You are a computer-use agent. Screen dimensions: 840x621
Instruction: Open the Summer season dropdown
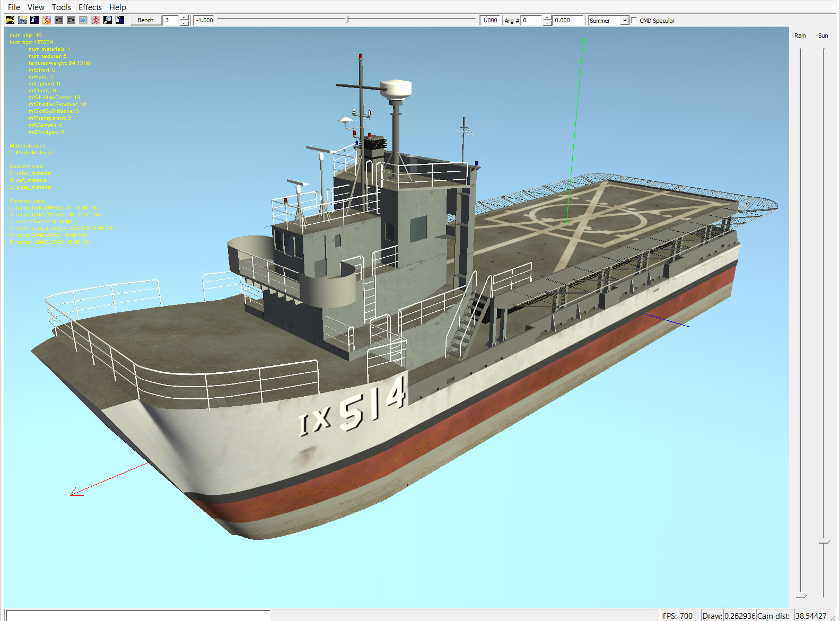pos(625,21)
